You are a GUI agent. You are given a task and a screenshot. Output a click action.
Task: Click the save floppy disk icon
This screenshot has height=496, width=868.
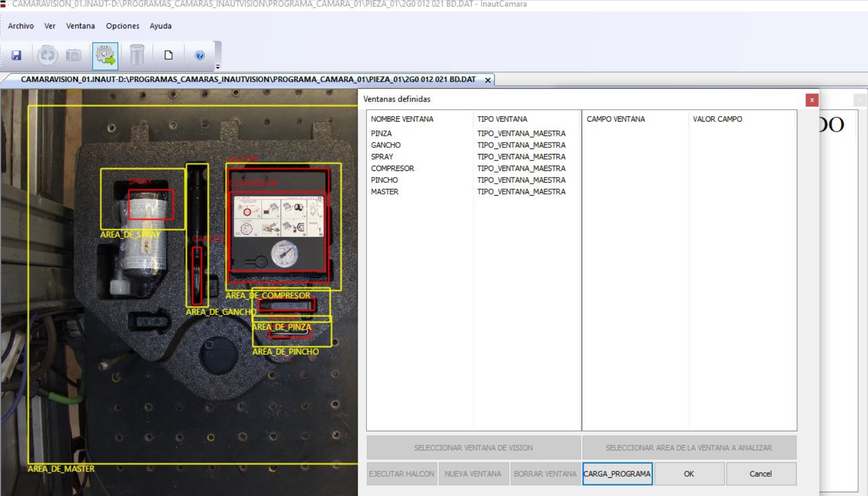[16, 55]
